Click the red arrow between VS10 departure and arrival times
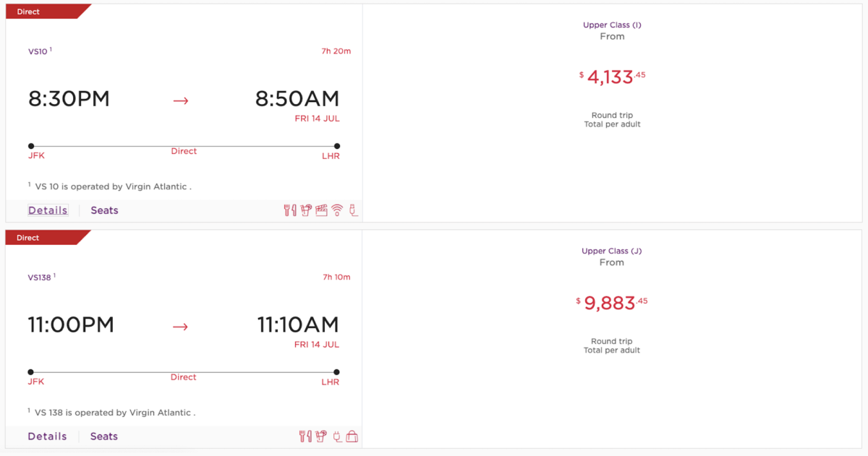868x456 pixels. (x=180, y=100)
